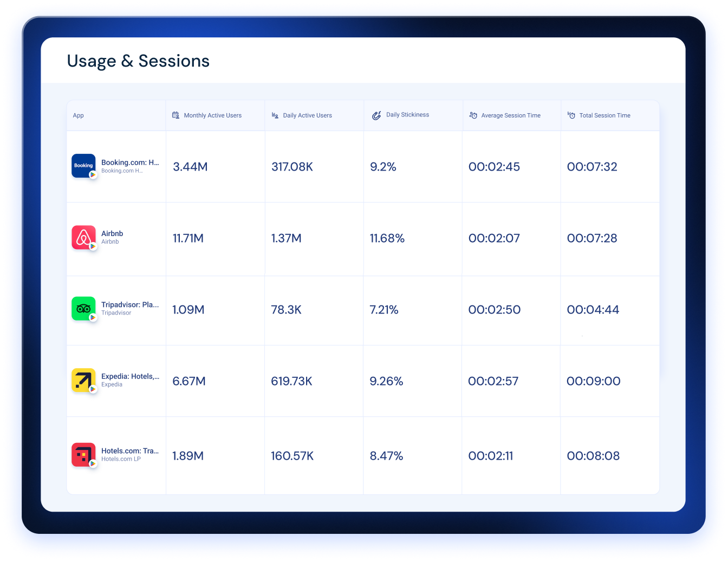Select the 619.73K daily users value

pyautogui.click(x=291, y=381)
